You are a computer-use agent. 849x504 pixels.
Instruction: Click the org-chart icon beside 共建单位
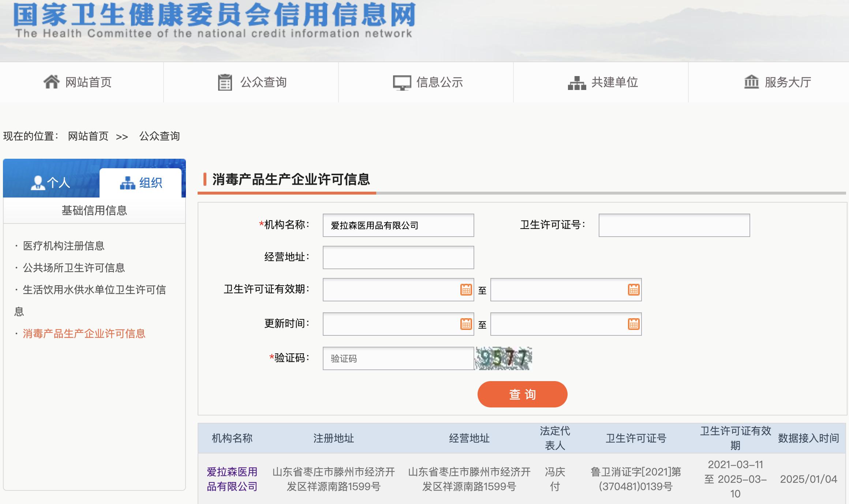pyautogui.click(x=577, y=83)
